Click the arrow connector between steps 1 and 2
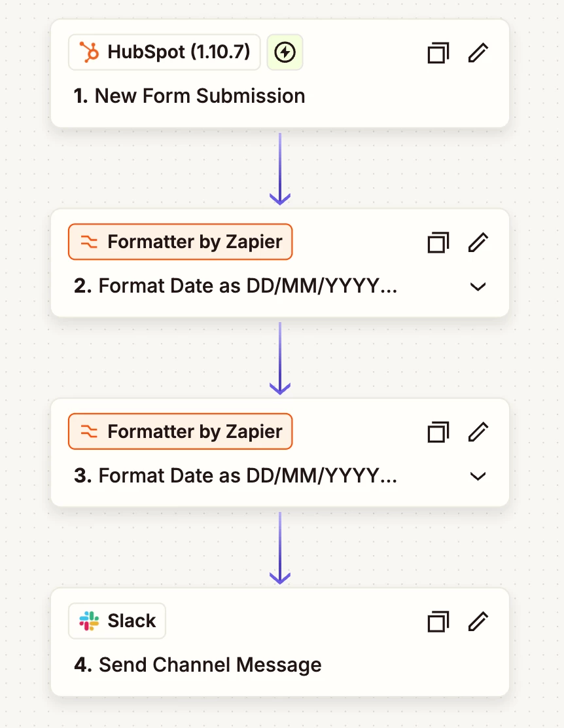 (x=280, y=169)
